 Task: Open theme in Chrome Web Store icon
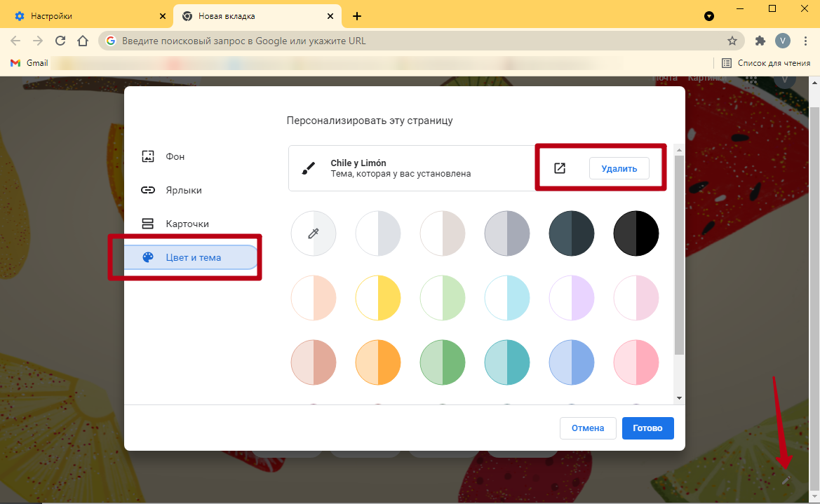tap(560, 168)
